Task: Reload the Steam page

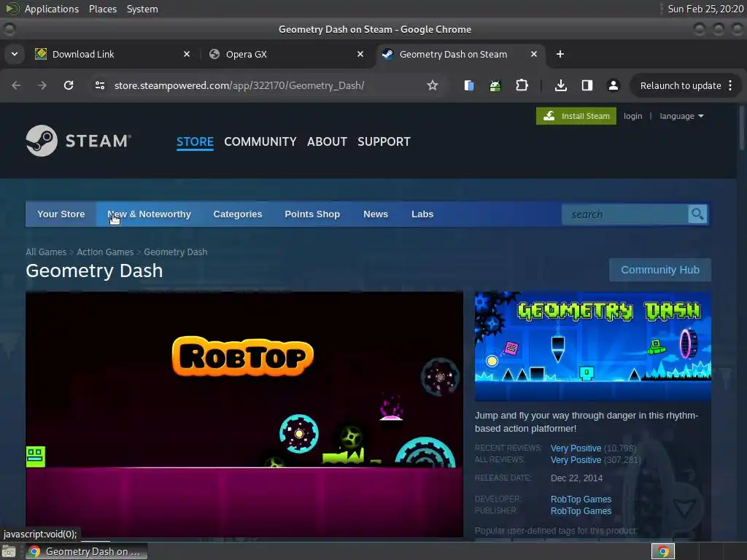Action: point(69,85)
